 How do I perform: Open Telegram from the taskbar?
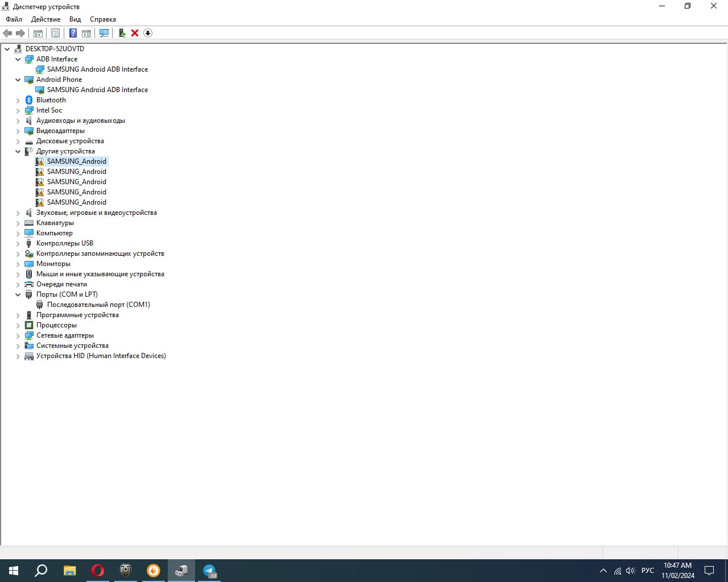point(209,571)
